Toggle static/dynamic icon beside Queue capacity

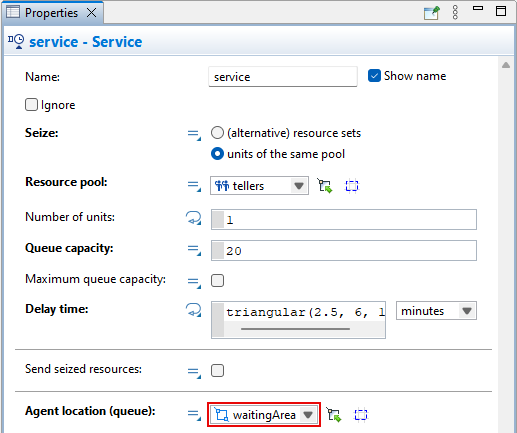pyautogui.click(x=194, y=250)
